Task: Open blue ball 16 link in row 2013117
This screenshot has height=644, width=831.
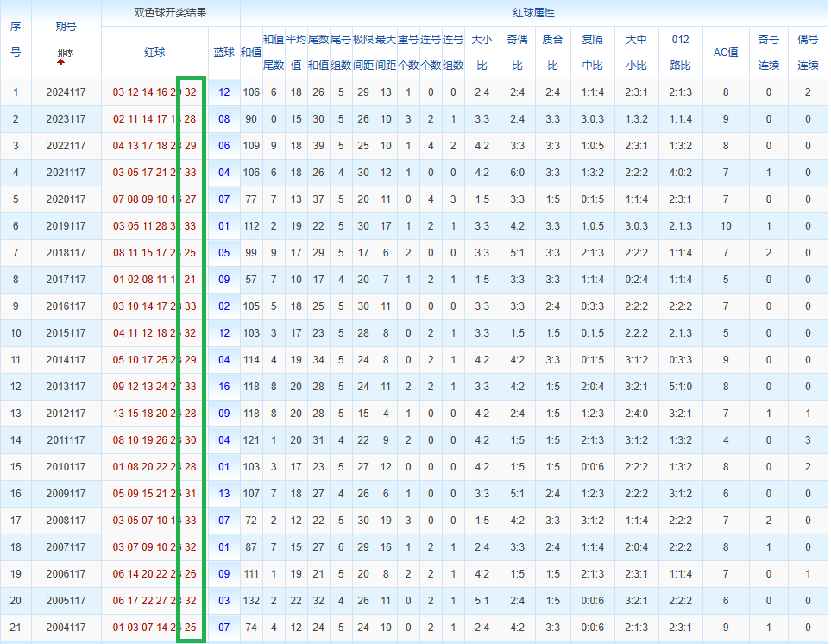Action: pos(224,387)
